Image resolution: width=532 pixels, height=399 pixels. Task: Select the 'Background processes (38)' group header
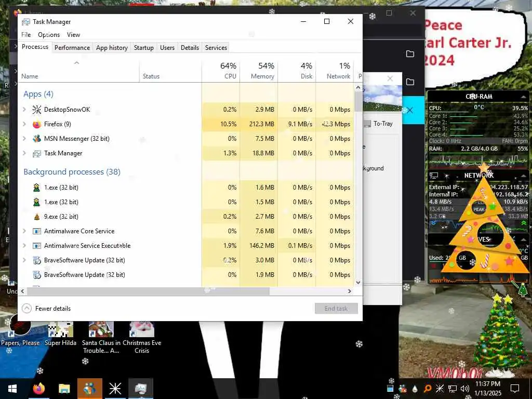pyautogui.click(x=72, y=172)
